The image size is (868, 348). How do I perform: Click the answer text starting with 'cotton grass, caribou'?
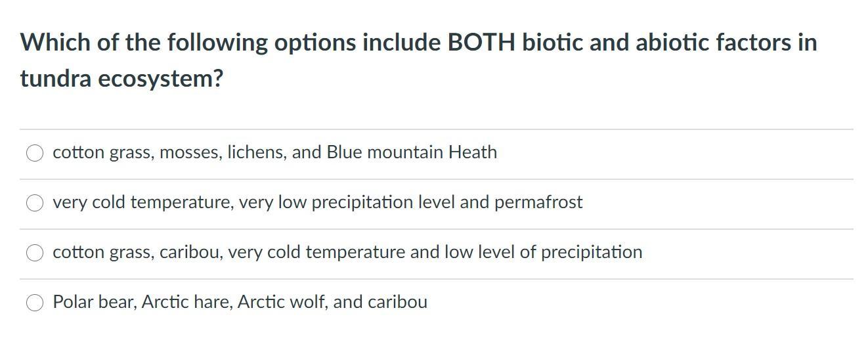click(x=347, y=252)
